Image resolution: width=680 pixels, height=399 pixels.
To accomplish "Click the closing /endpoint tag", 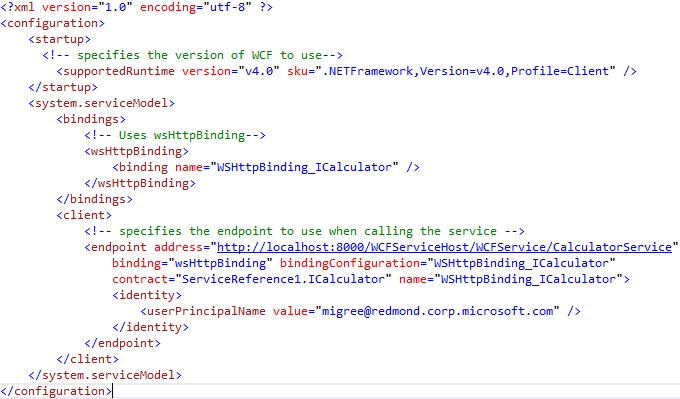I will 122,343.
